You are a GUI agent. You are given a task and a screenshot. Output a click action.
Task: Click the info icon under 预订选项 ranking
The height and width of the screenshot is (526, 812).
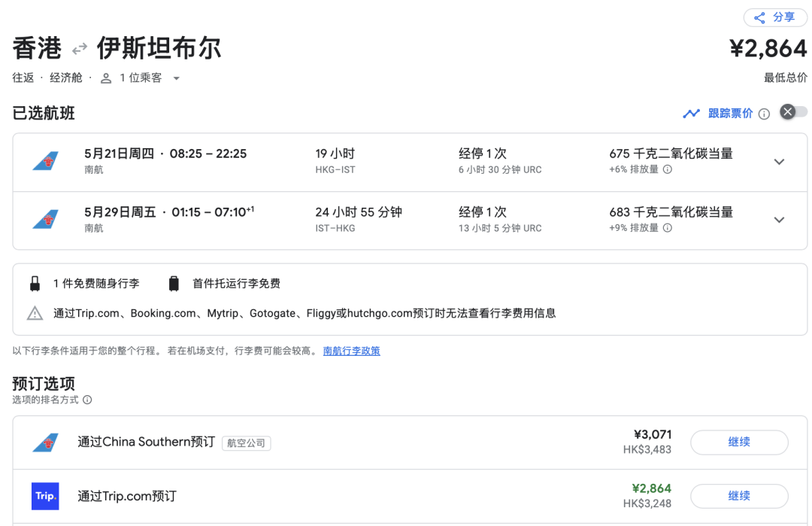pyautogui.click(x=89, y=400)
